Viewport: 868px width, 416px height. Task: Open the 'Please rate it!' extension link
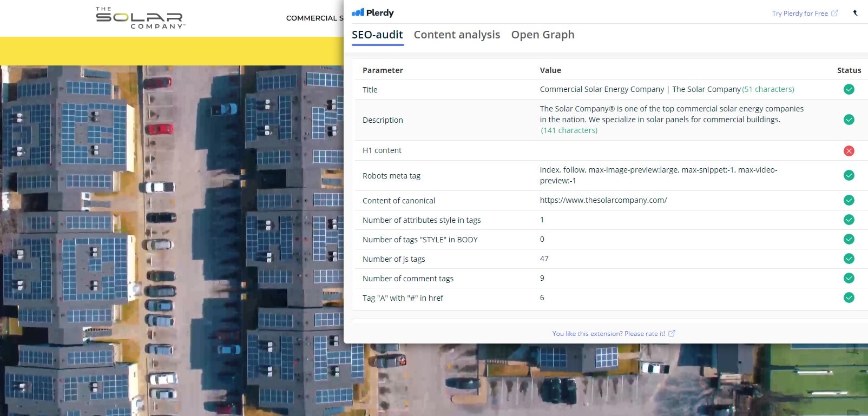coord(614,334)
